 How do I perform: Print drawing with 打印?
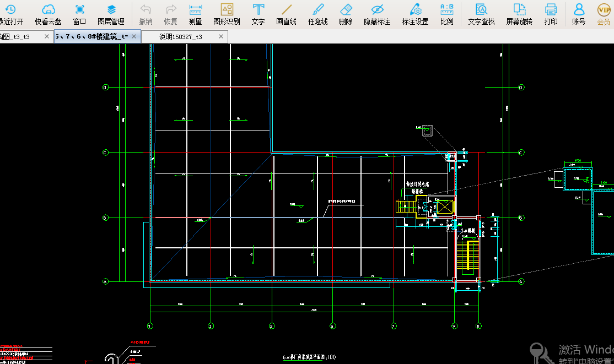(x=551, y=14)
